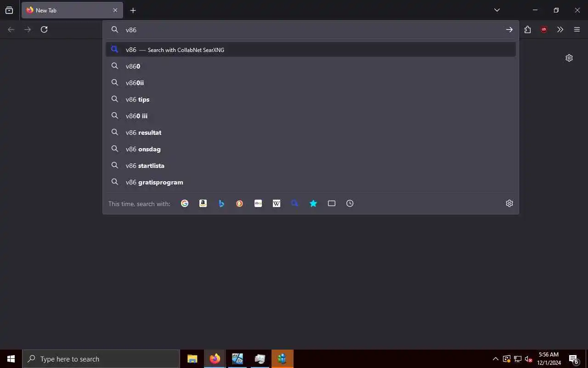This screenshot has height=368, width=588.
Task: Show more tools overflow chevrons
Action: tap(560, 29)
